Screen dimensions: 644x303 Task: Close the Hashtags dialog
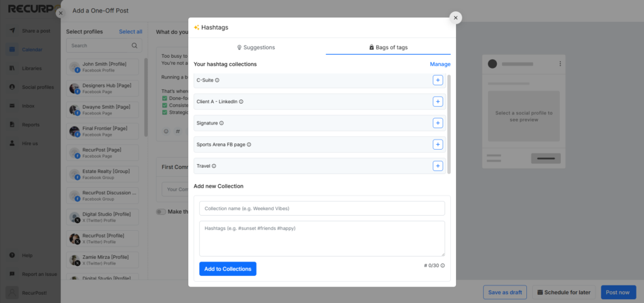(x=455, y=18)
